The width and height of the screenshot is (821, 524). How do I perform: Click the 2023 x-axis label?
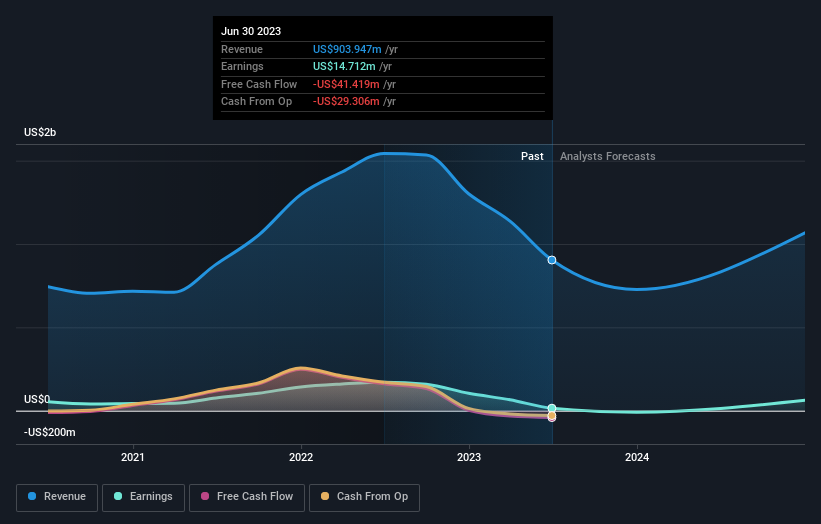(x=469, y=458)
